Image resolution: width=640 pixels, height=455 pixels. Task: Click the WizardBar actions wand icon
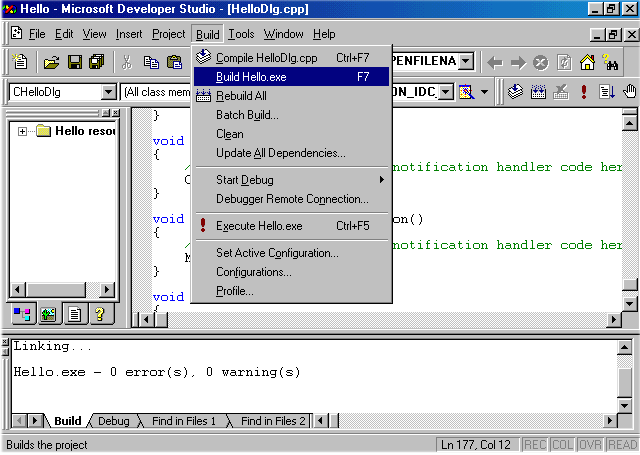click(467, 92)
